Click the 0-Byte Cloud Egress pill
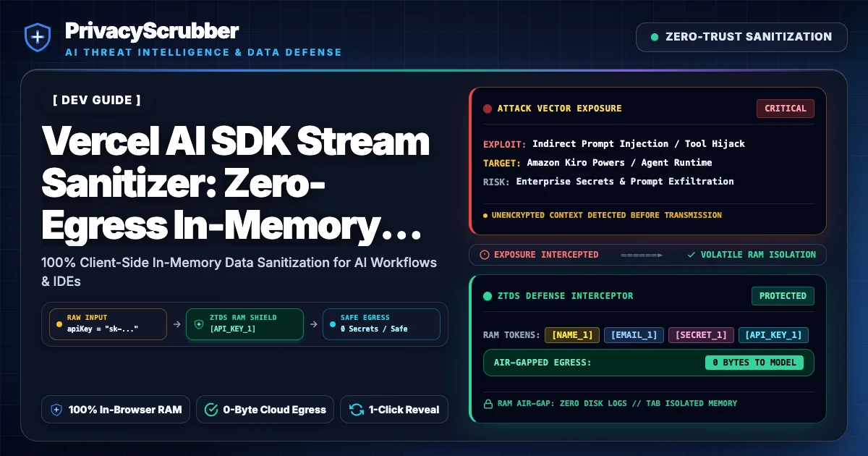This screenshot has width=868, height=456. point(265,410)
